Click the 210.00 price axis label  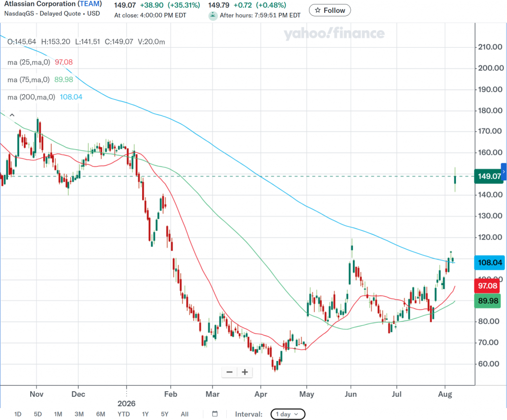point(490,47)
